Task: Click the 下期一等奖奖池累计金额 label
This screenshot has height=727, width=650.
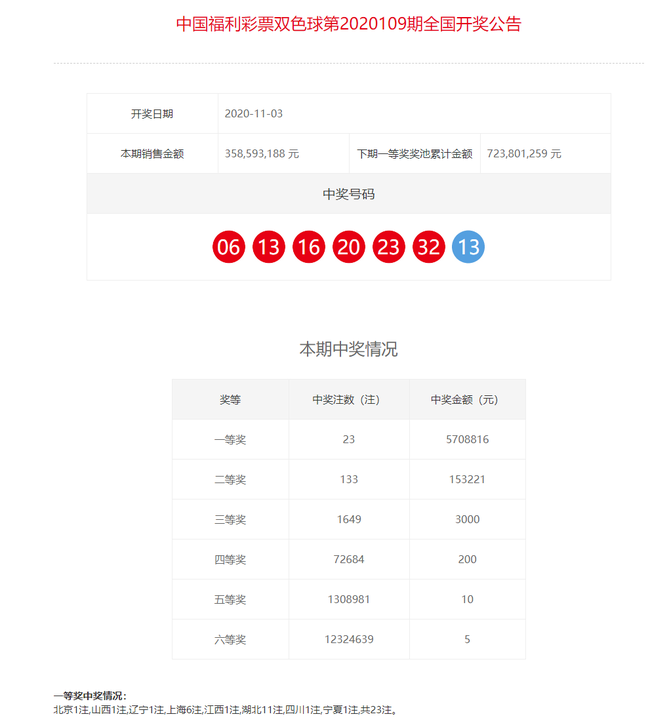Action: (x=414, y=153)
